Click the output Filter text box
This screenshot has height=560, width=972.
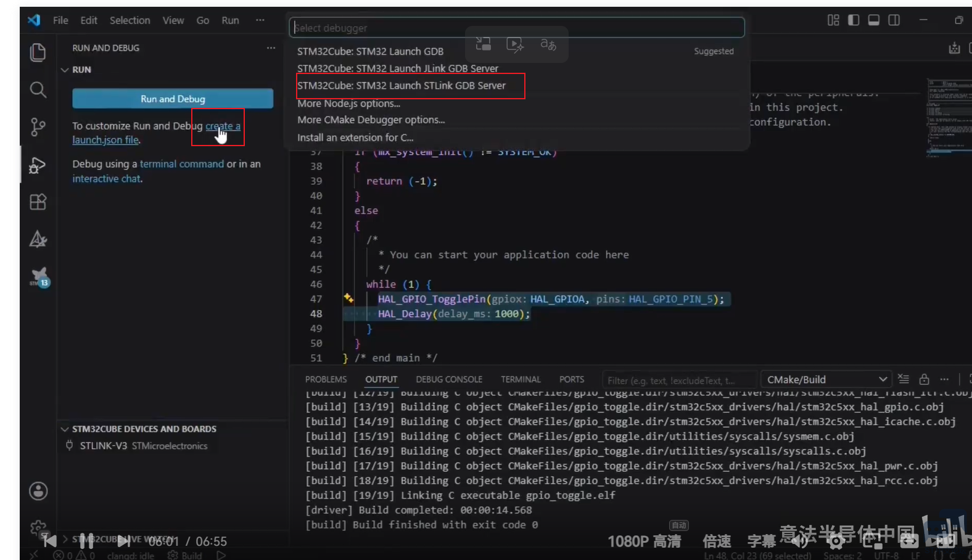(678, 380)
